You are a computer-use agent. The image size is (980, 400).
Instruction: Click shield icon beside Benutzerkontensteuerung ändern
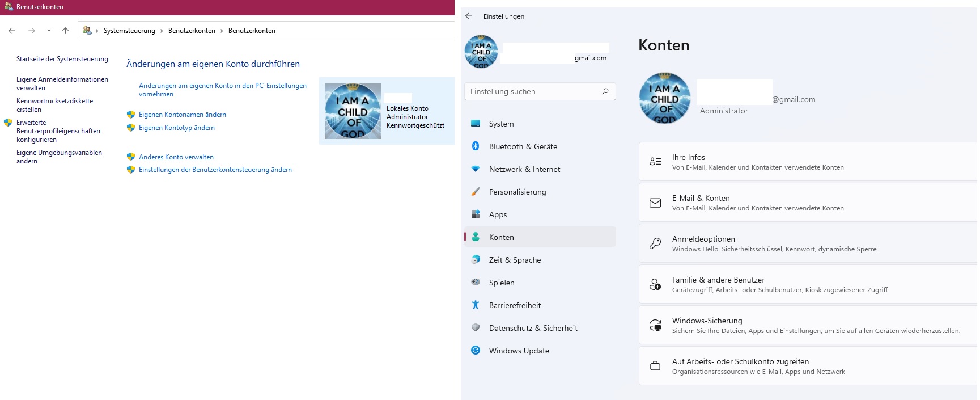[131, 170]
